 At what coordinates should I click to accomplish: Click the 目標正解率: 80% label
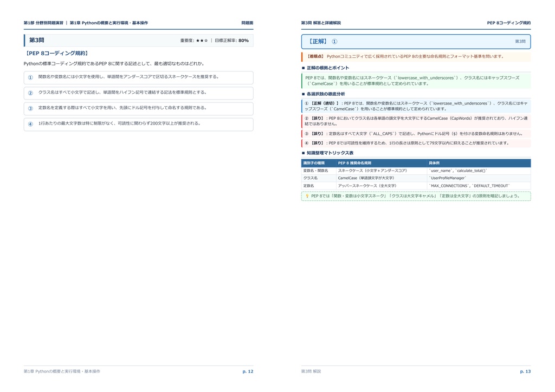point(231,41)
